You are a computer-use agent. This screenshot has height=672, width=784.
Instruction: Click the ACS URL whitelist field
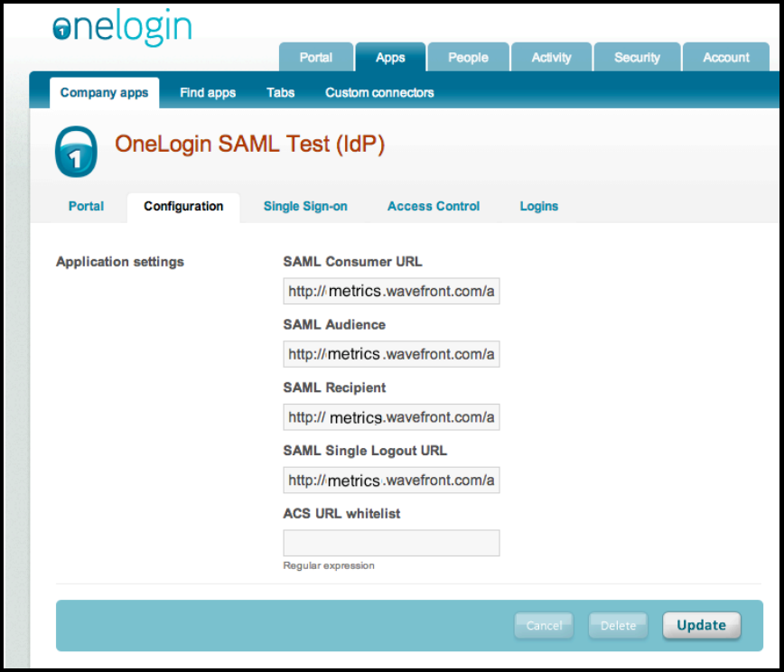click(391, 543)
